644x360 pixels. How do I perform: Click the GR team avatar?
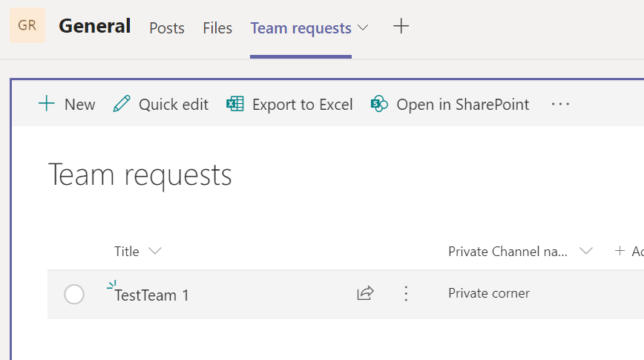[27, 26]
